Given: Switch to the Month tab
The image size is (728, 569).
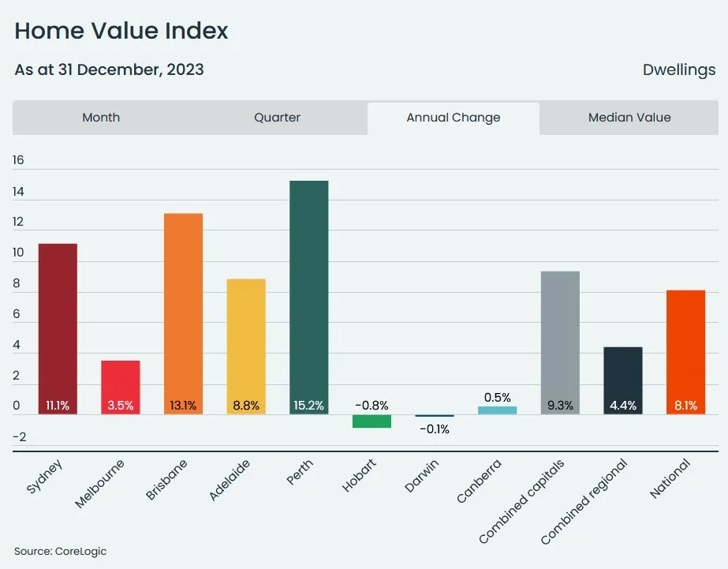Looking at the screenshot, I should [x=101, y=117].
